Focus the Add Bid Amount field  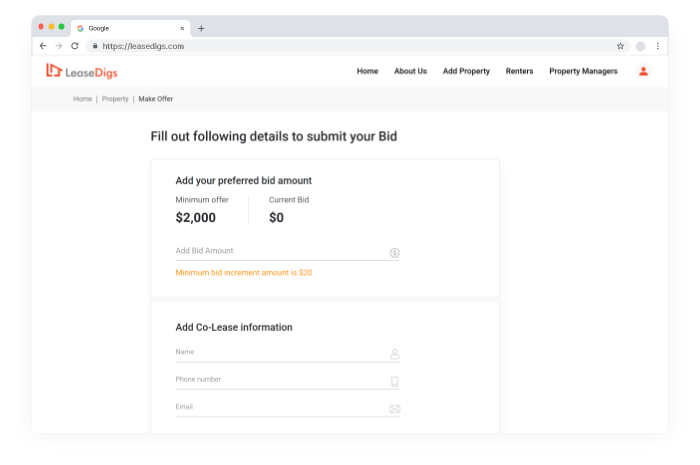(x=280, y=251)
